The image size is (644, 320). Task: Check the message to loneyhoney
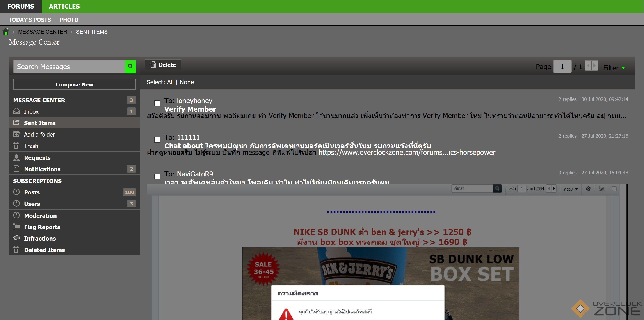click(x=157, y=103)
